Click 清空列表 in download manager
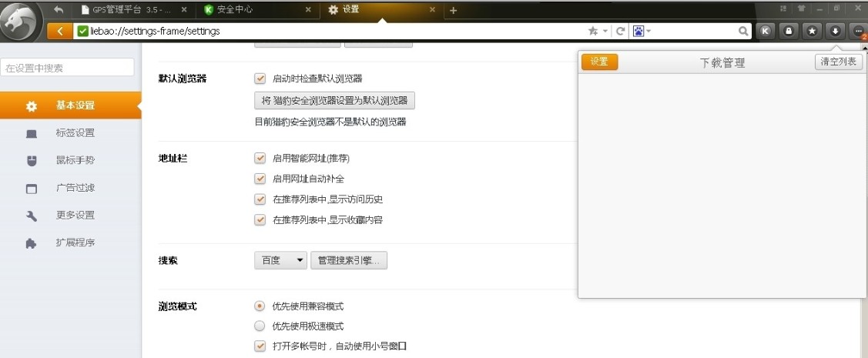The image size is (868, 358). (x=838, y=62)
